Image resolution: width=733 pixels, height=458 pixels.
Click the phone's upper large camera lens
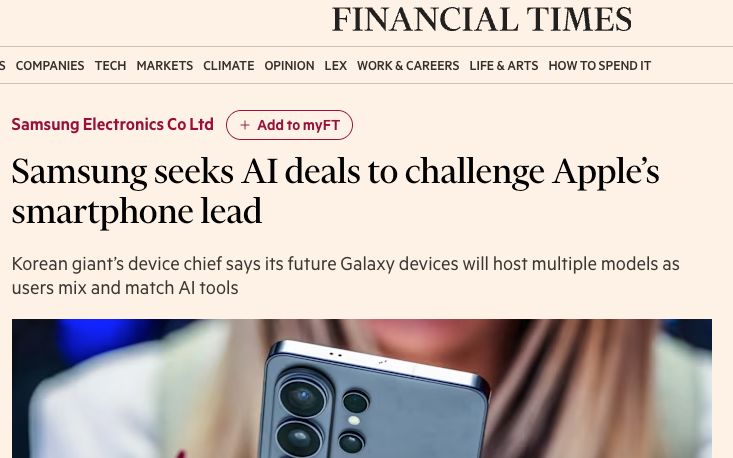pyautogui.click(x=300, y=395)
